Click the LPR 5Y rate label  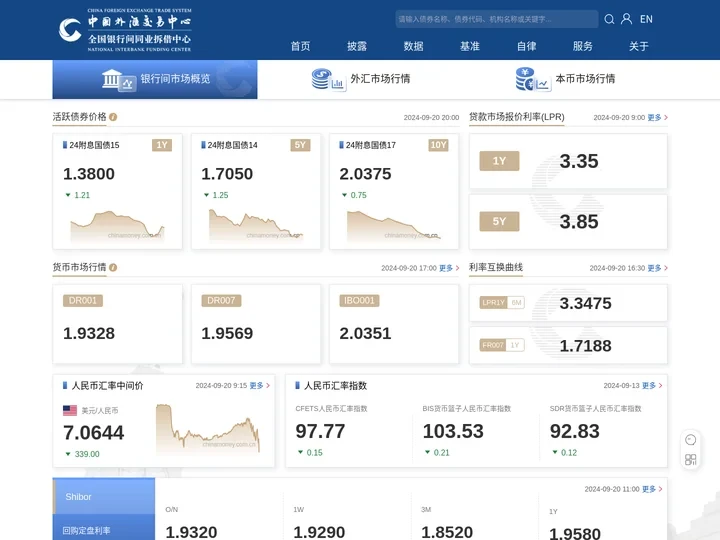[x=499, y=221]
